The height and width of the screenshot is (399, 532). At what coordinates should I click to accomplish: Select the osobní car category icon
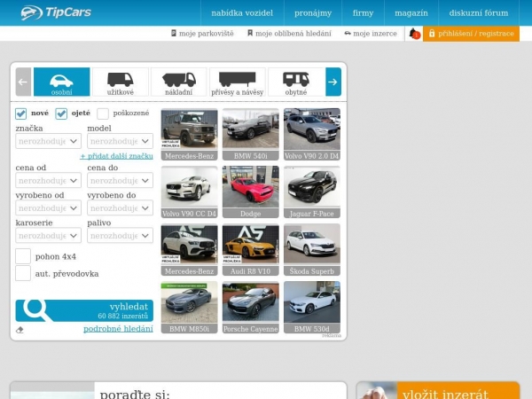tap(62, 82)
